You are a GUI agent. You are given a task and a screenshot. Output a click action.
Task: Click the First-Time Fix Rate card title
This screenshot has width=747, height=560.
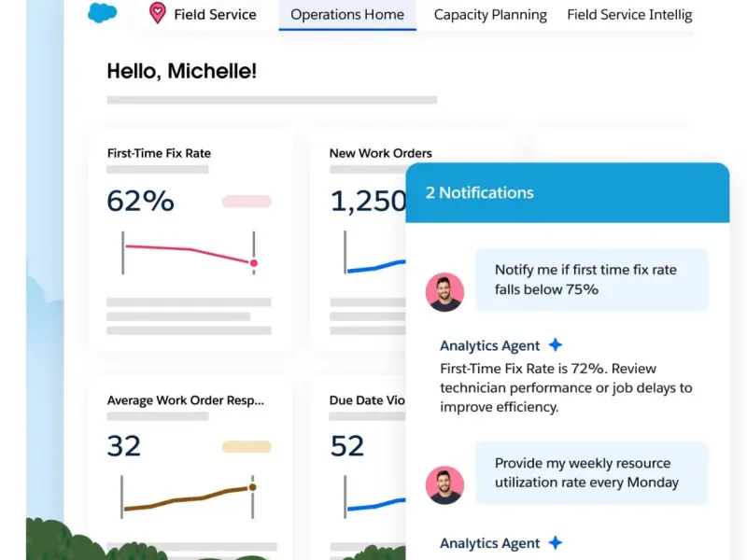coord(159,153)
